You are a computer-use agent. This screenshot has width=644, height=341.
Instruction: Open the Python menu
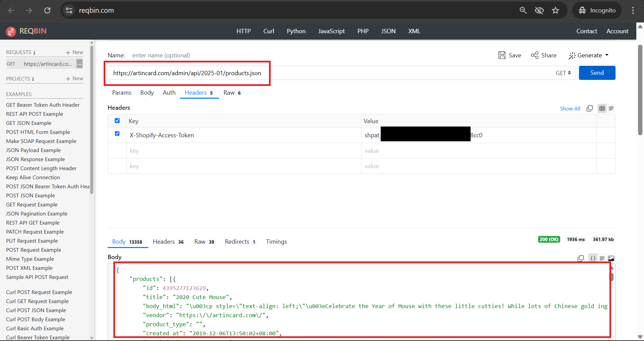pyautogui.click(x=296, y=31)
